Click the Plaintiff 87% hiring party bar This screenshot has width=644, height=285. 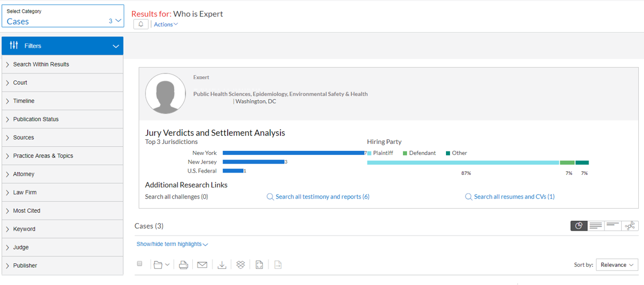tap(463, 163)
